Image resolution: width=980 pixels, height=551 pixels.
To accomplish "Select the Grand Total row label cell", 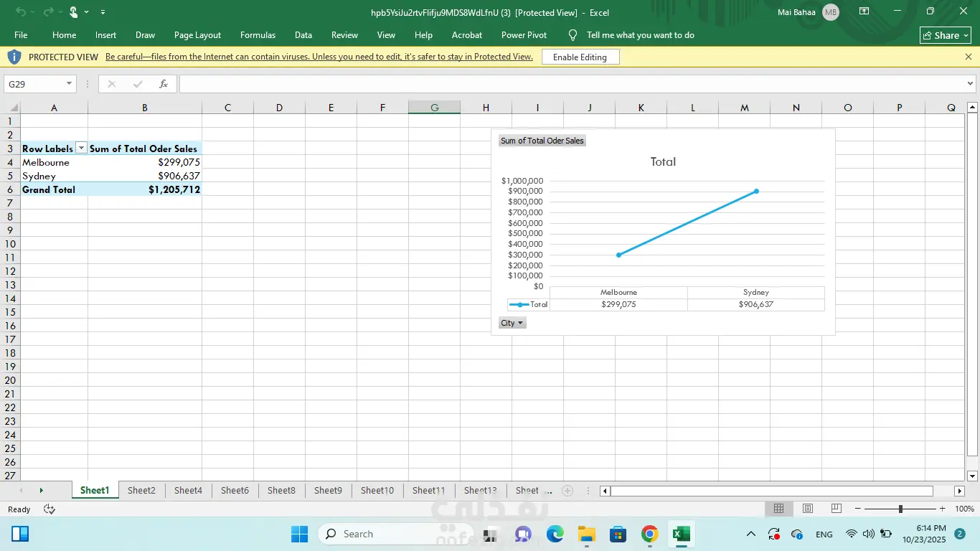I will [x=54, y=189].
